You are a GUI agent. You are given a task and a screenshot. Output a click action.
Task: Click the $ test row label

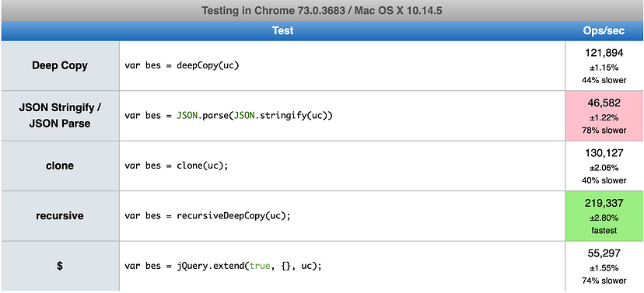click(x=60, y=266)
